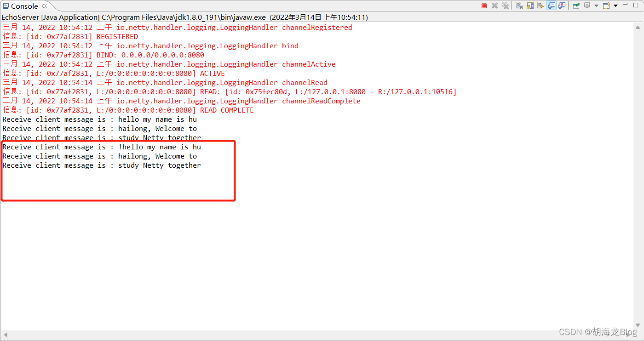This screenshot has width=644, height=341.
Task: Toggle show console on standard error change
Action: 562,6
